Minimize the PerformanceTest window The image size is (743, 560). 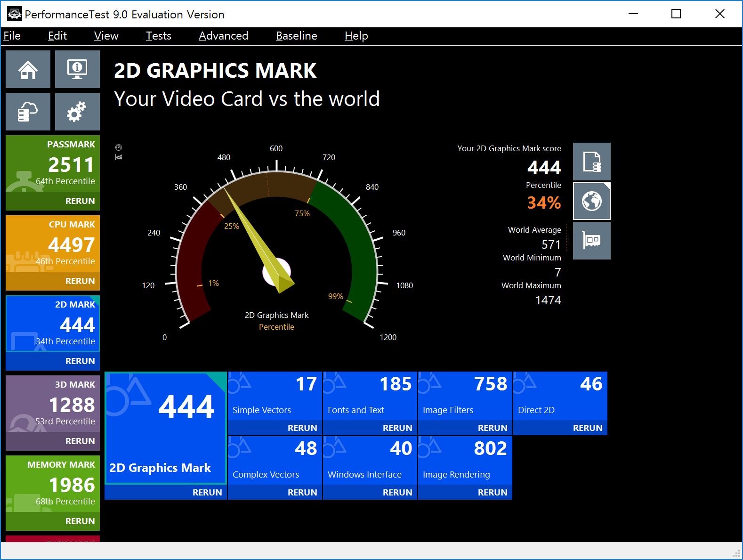point(633,14)
